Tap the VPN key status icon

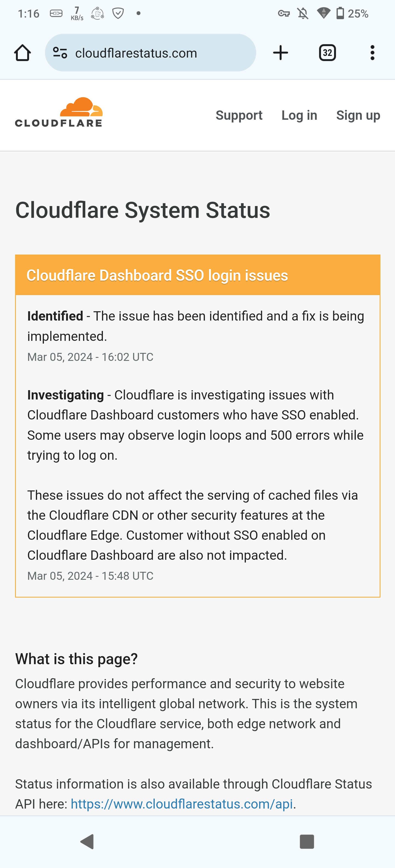pos(284,13)
